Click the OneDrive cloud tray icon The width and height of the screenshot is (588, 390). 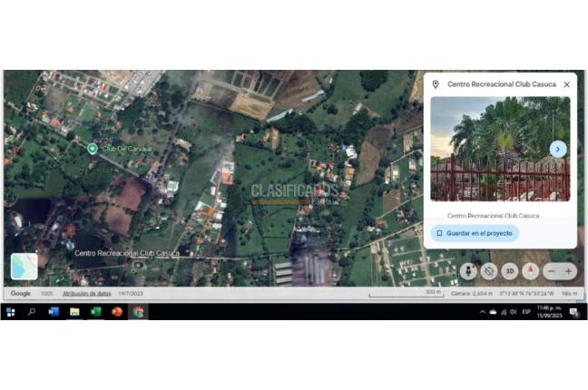493,312
